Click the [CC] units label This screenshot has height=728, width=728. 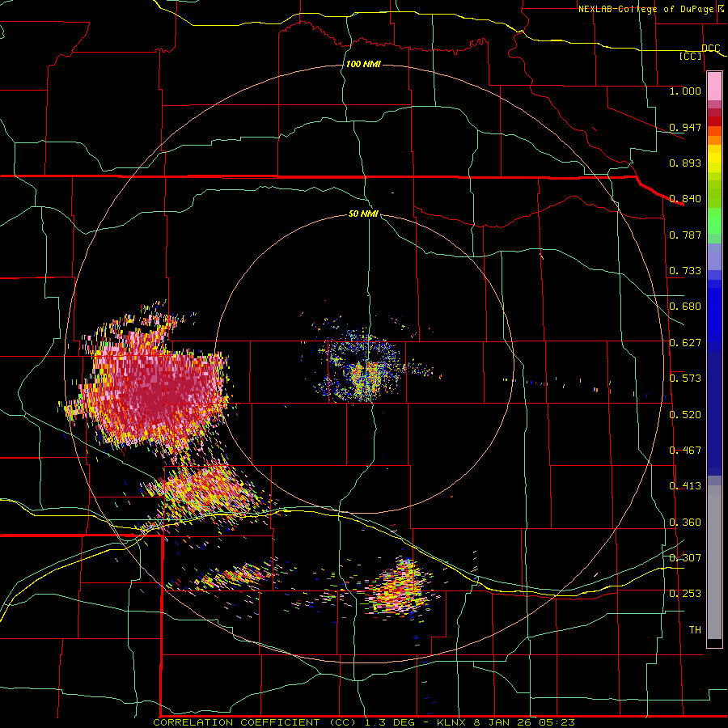[691, 56]
